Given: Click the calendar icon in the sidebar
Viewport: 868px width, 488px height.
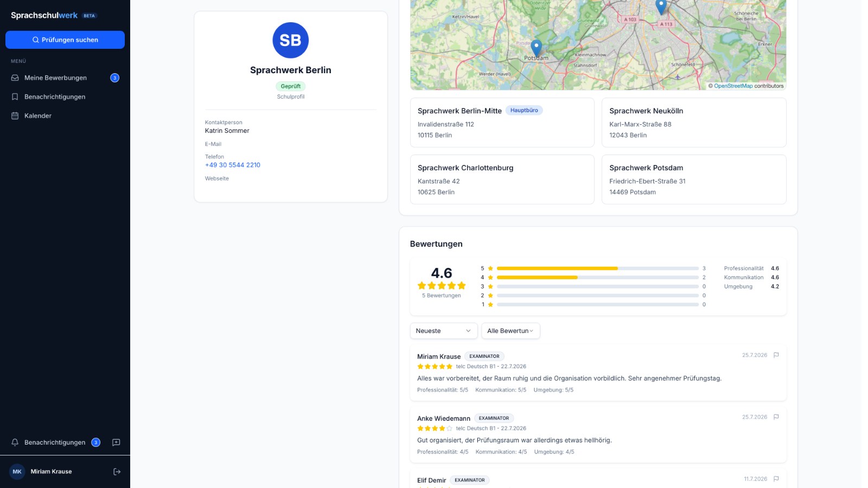Looking at the screenshot, I should pyautogui.click(x=15, y=115).
